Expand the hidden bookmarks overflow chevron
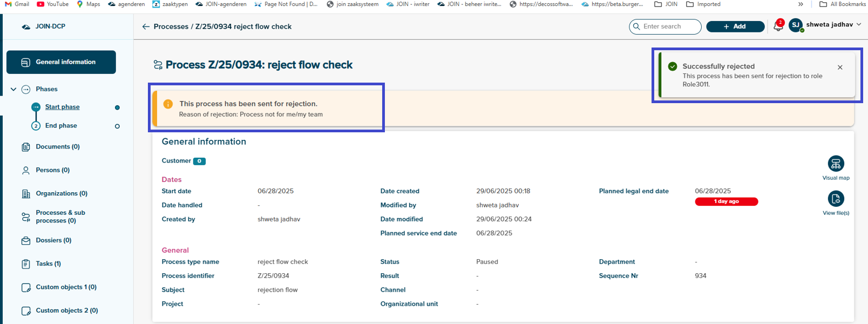 click(801, 4)
